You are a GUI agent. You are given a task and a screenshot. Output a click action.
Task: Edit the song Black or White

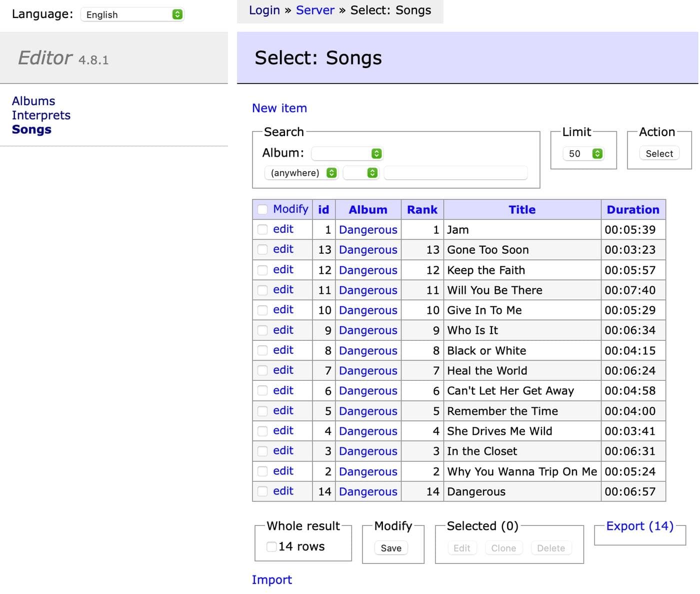tap(283, 350)
